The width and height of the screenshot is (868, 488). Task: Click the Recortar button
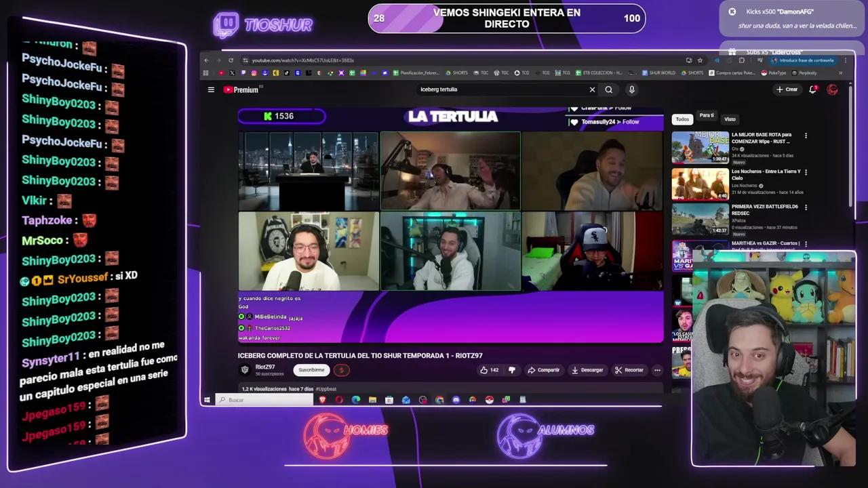point(629,370)
